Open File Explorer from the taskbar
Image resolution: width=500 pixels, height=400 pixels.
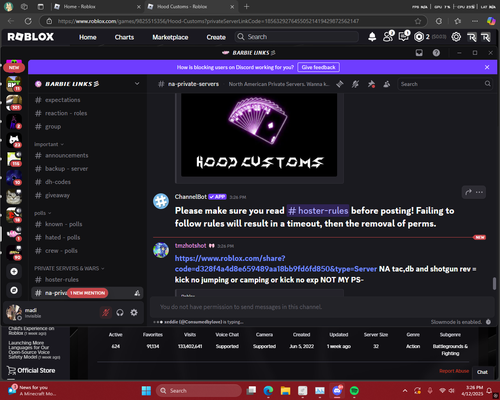(285, 390)
